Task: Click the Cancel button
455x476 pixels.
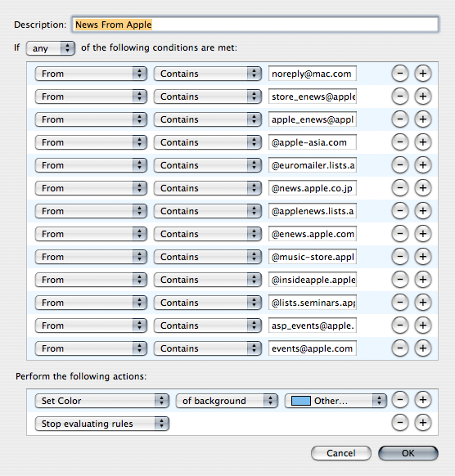Action: click(340, 453)
